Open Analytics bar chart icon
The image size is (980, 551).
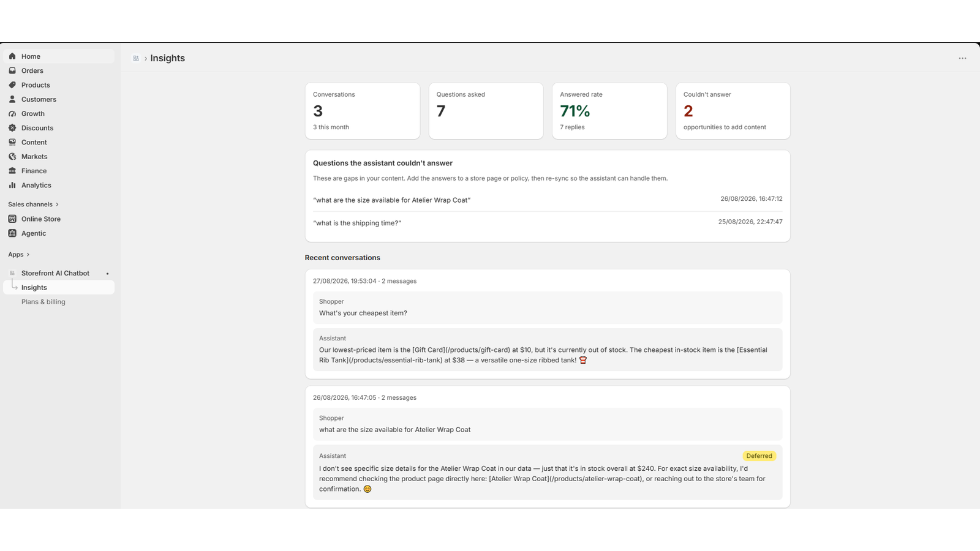(x=12, y=185)
